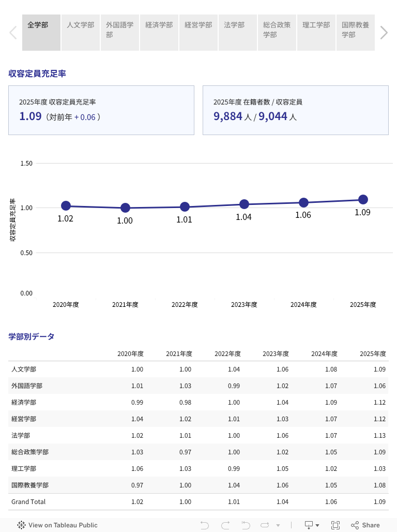Open View on Tableau Public link
Screen dimensions: 397x532
pyautogui.click(x=63, y=525)
